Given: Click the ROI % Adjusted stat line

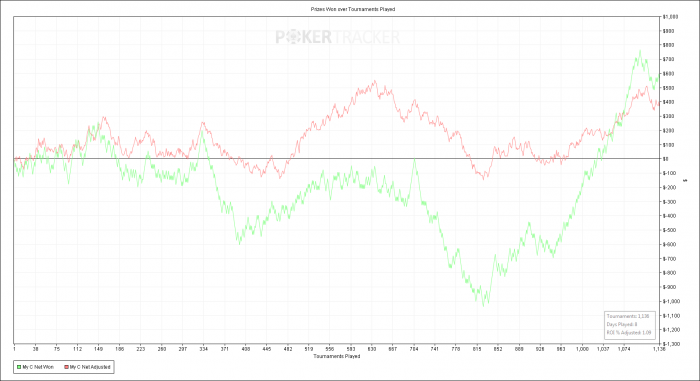Looking at the screenshot, I should [x=629, y=333].
